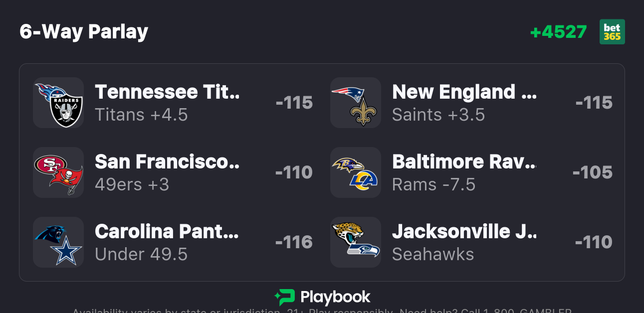Click the Titans +4.5 spread pick

click(x=141, y=115)
